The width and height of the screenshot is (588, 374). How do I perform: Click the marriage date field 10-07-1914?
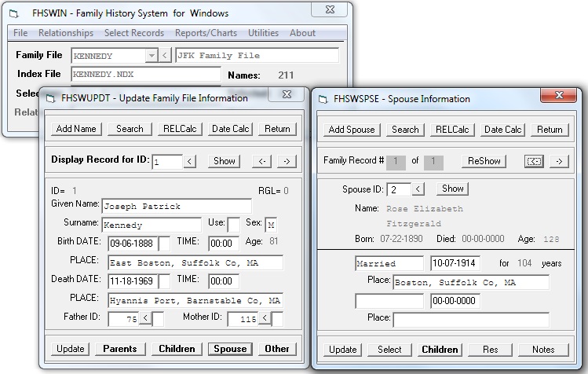[455, 263]
